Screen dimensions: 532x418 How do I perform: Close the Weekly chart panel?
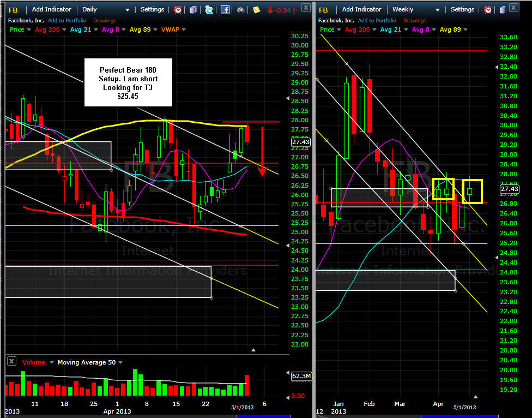514,8
